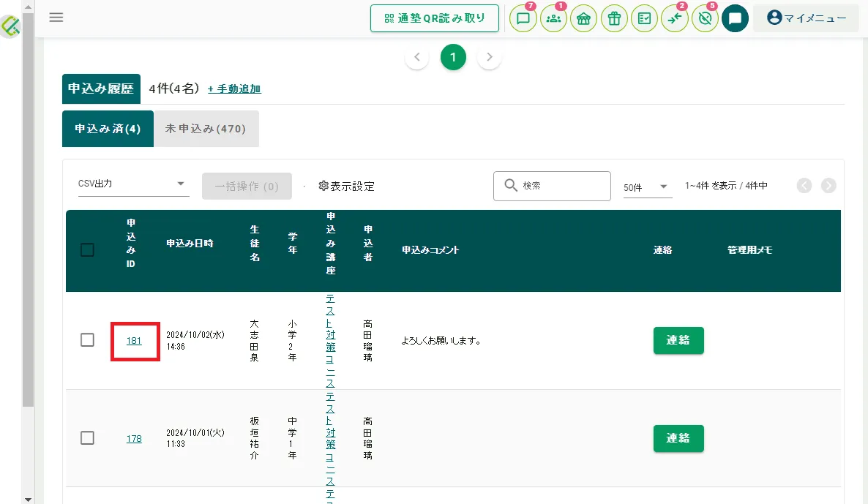Open application ID 181 link
This screenshot has height=504, width=868.
(x=134, y=341)
